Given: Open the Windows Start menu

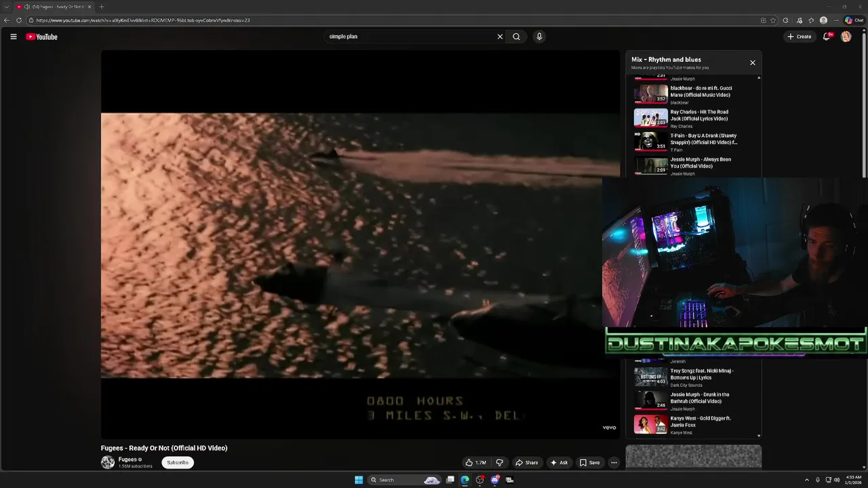Looking at the screenshot, I should [359, 480].
